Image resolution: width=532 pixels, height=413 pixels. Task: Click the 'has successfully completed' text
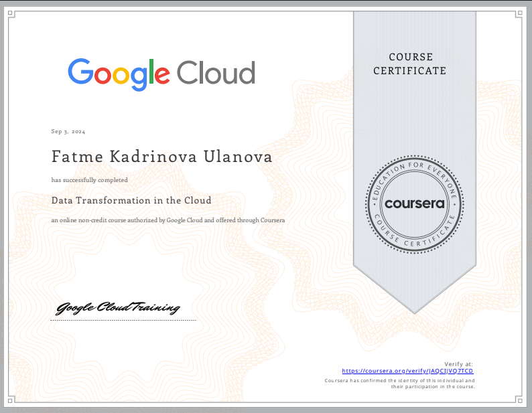pyautogui.click(x=89, y=180)
